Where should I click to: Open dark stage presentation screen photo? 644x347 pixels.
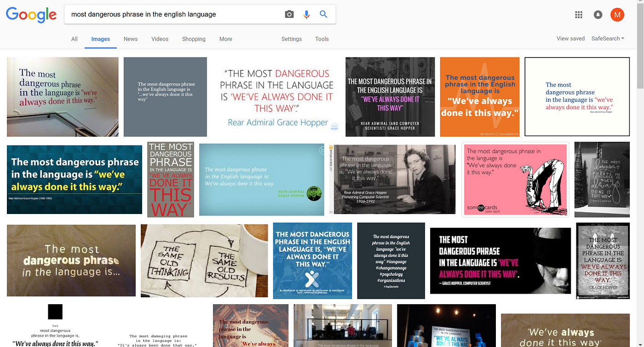coord(446,326)
